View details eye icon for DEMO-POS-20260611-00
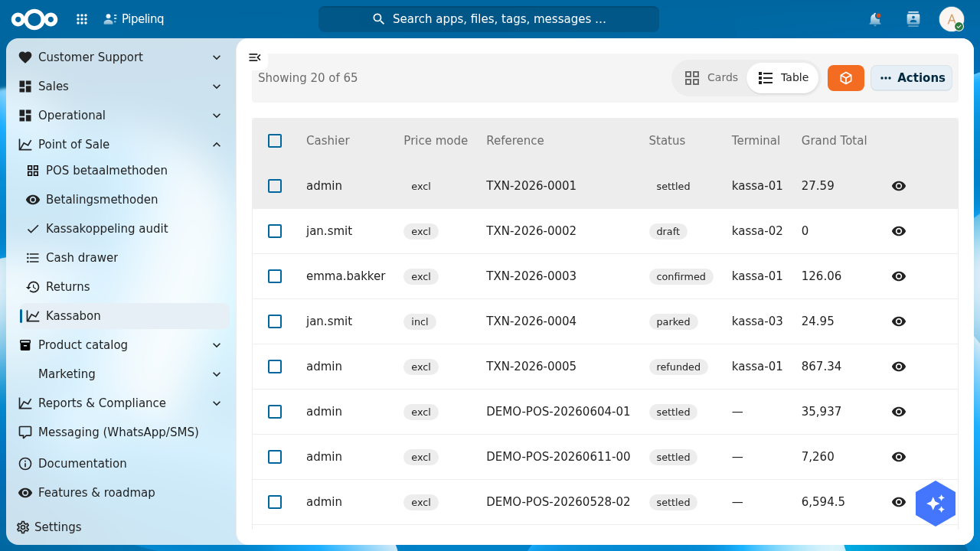 (899, 457)
